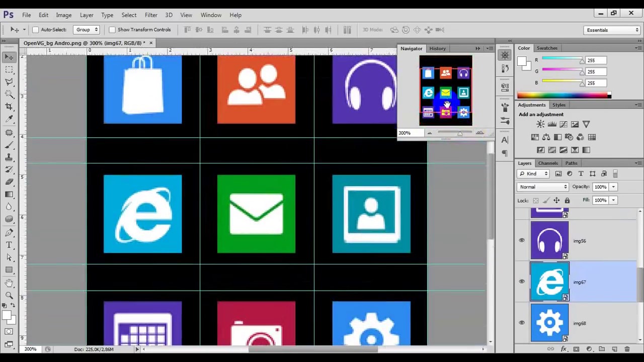
Task: Click the Navigator zoom-out mountains button
Action: click(429, 133)
